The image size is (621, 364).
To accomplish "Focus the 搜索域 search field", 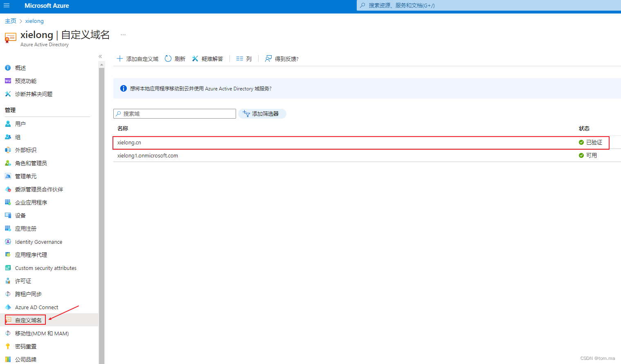I will [x=175, y=114].
